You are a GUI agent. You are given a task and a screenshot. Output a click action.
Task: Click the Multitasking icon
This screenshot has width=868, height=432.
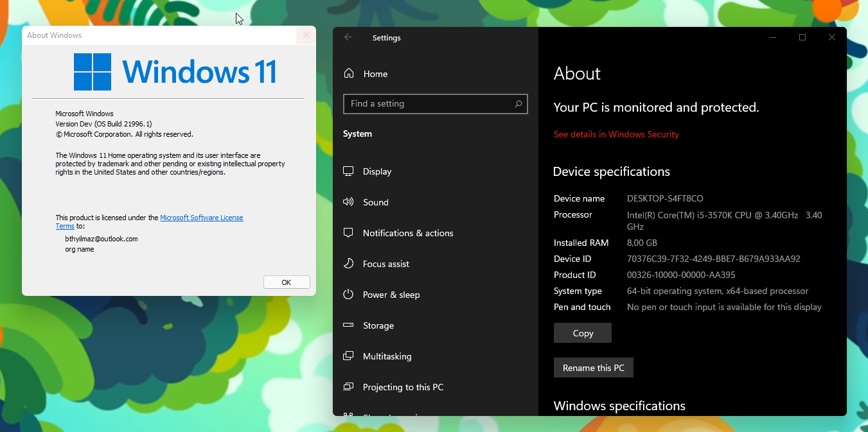tap(348, 356)
